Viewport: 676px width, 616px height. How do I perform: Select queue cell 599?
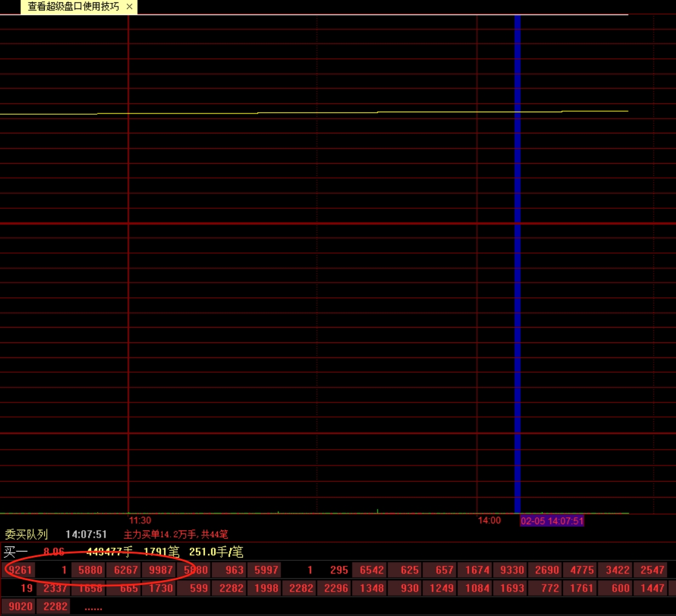[194, 588]
